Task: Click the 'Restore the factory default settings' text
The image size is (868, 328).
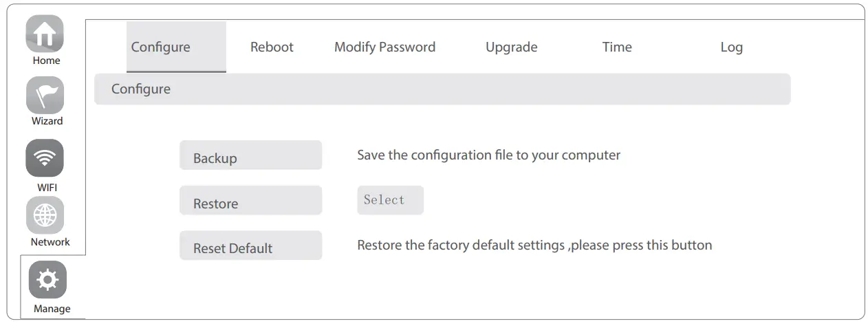Action: [x=534, y=245]
